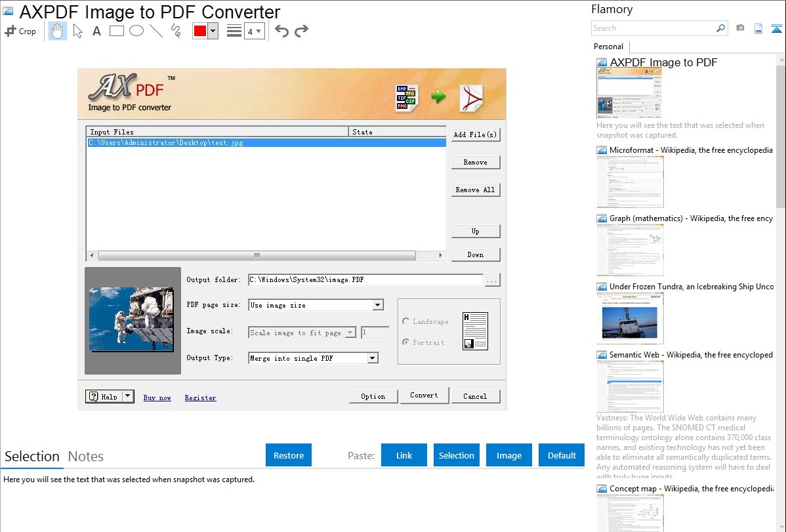Undo the last annotation

281,31
